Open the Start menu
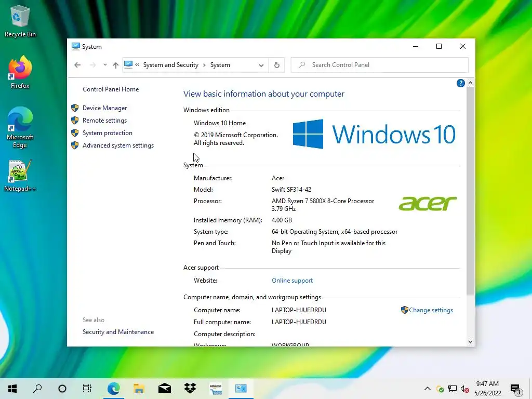Viewport: 532px width, 399px height. coord(12,389)
